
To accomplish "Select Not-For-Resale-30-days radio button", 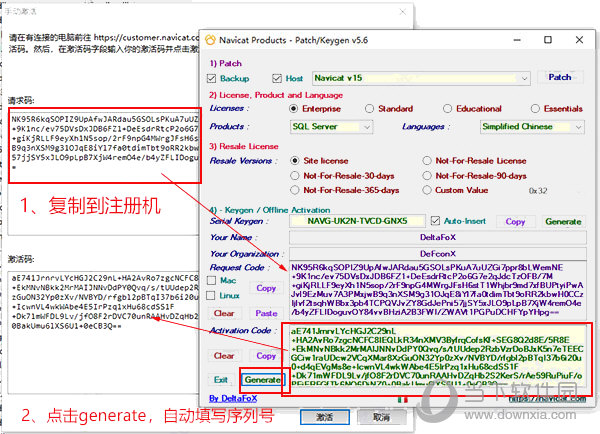I will pos(295,176).
